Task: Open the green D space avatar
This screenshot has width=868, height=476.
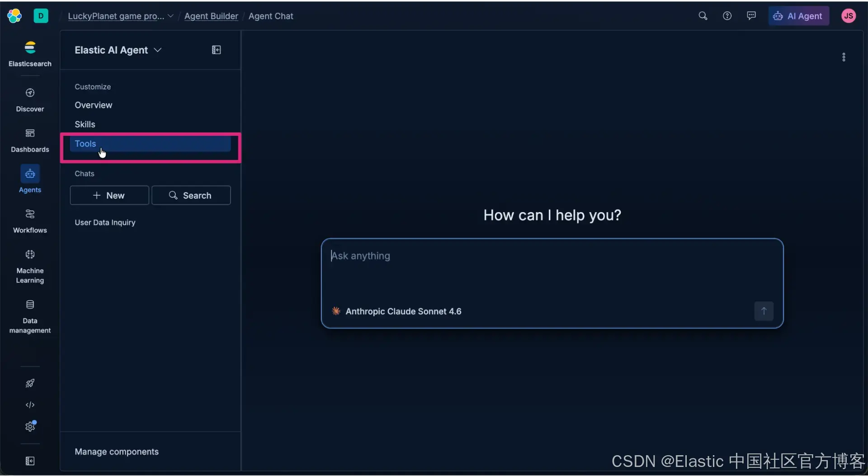Action: coord(41,16)
